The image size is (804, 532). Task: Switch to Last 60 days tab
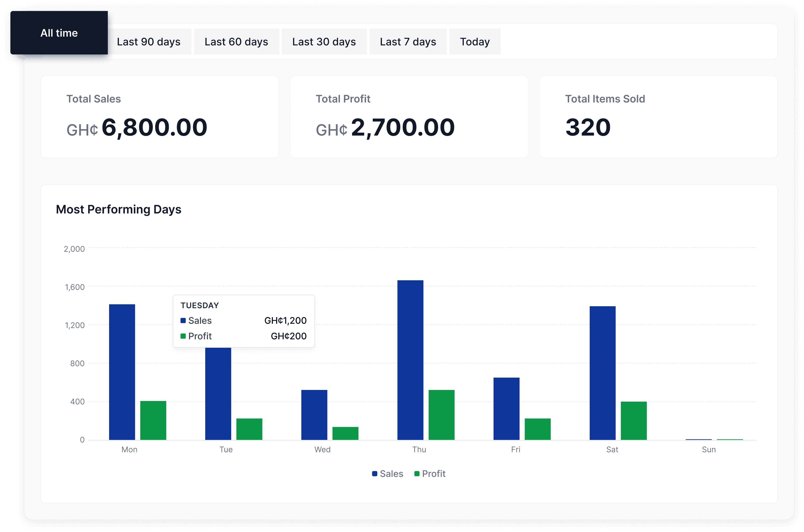(x=236, y=42)
